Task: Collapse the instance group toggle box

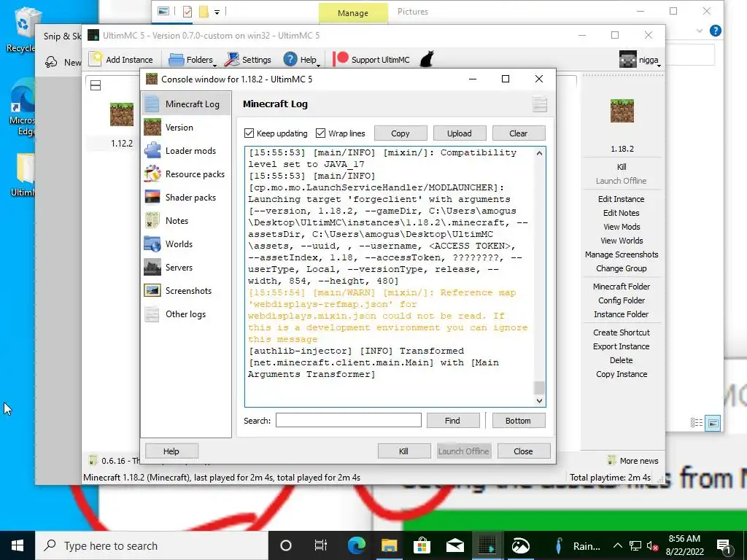Action: tap(96, 86)
